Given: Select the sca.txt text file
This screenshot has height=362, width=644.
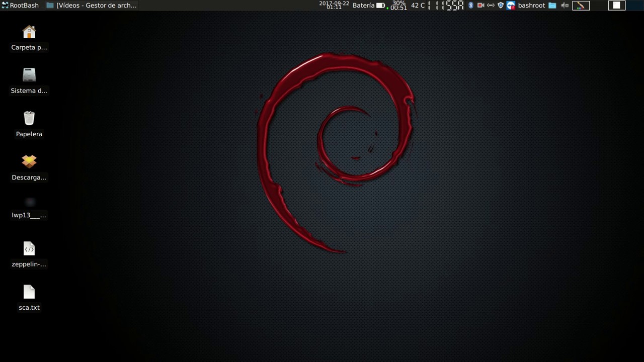Looking at the screenshot, I should 29,292.
